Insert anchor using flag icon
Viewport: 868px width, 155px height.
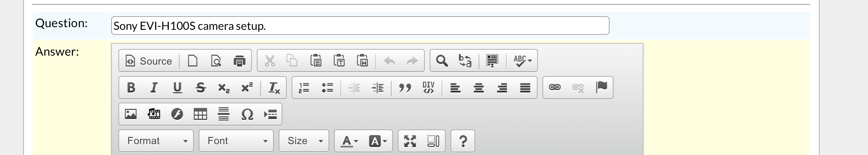[x=602, y=87]
